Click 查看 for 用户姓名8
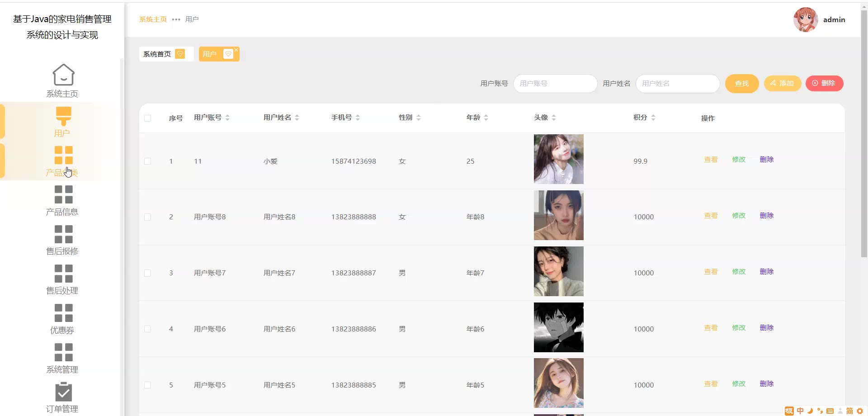The height and width of the screenshot is (416, 868). click(x=711, y=216)
